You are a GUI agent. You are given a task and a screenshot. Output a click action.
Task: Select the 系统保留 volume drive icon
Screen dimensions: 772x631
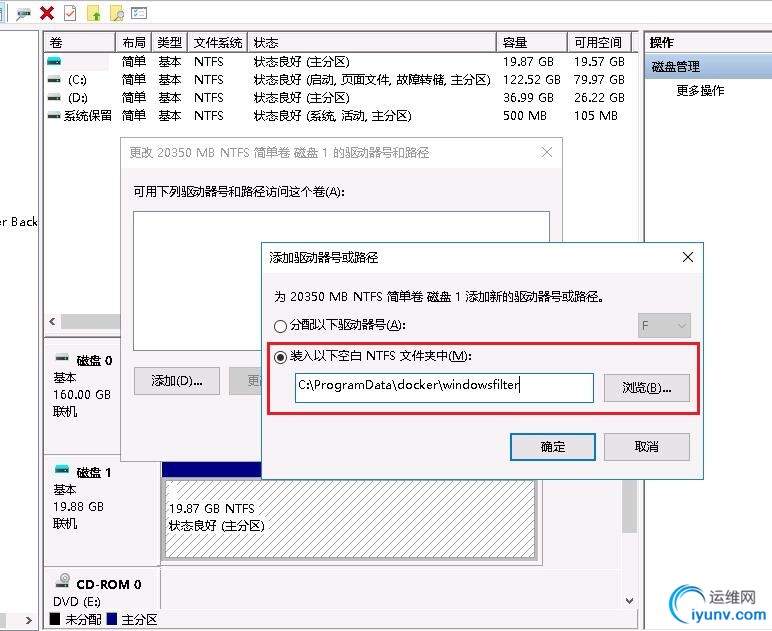54,116
